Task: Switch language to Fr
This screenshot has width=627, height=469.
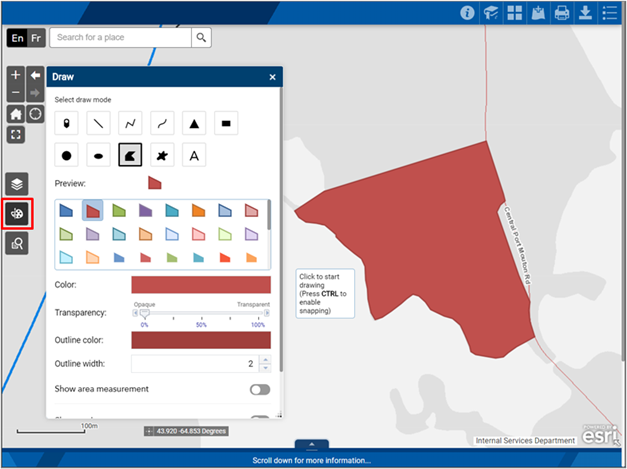Action: [x=36, y=38]
